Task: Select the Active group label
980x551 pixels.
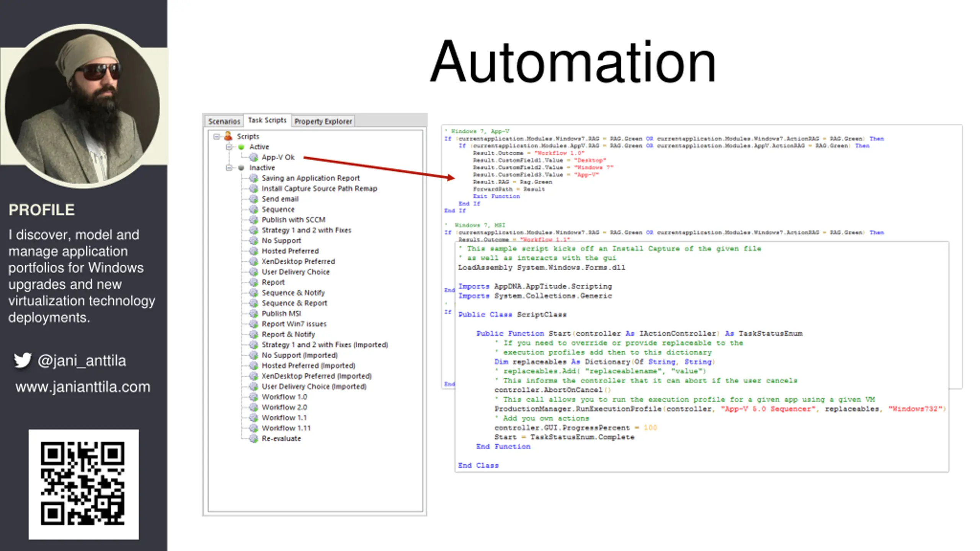Action: pyautogui.click(x=259, y=147)
